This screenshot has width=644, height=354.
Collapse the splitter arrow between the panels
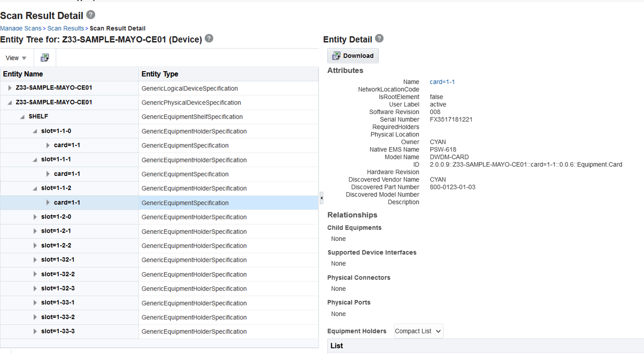coord(322,198)
